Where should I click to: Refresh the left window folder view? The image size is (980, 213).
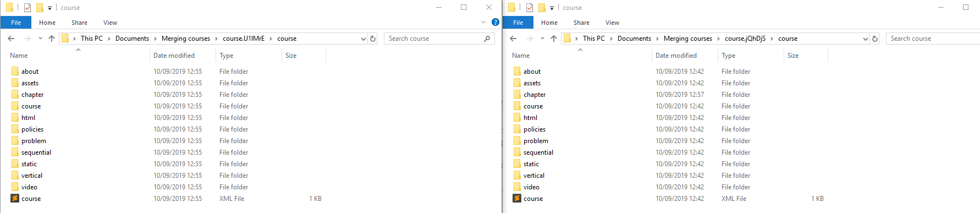pyautogui.click(x=373, y=39)
